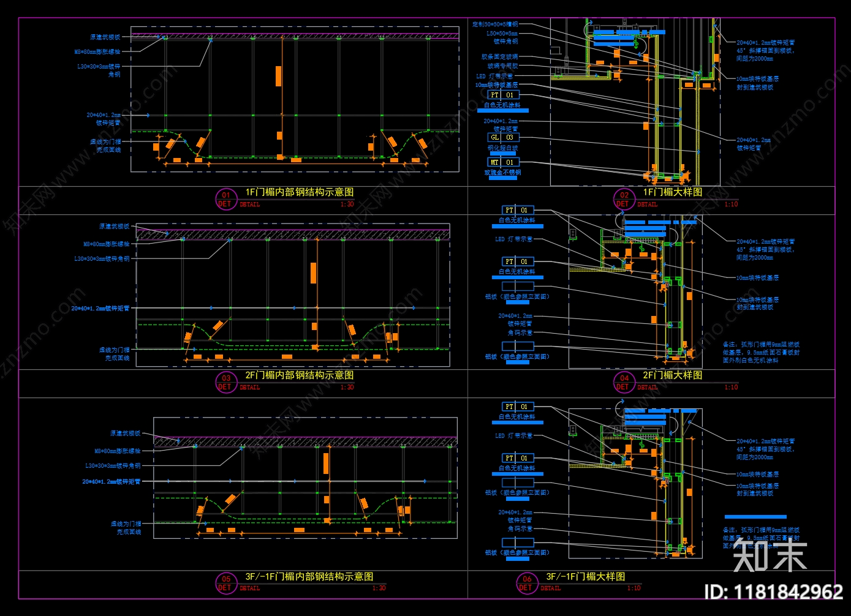Click the 1:10 scale under 2F门楣大样图

[732, 388]
